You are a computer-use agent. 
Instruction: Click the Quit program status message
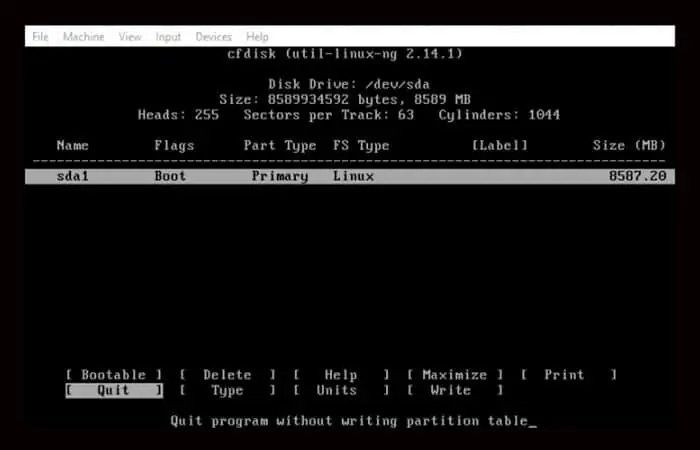pyautogui.click(x=349, y=421)
